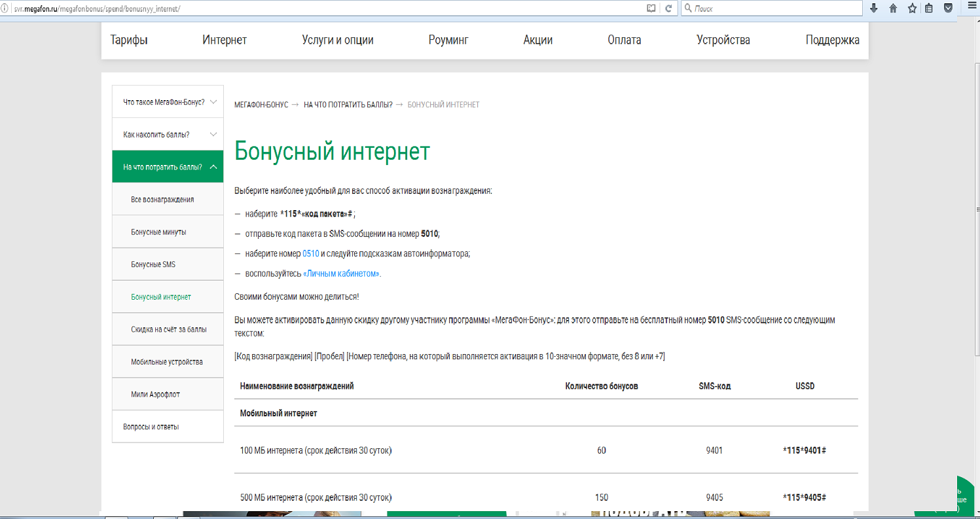Screen dimensions: 980x519
Task: Expand Как накопить баллы? section
Action: click(168, 134)
